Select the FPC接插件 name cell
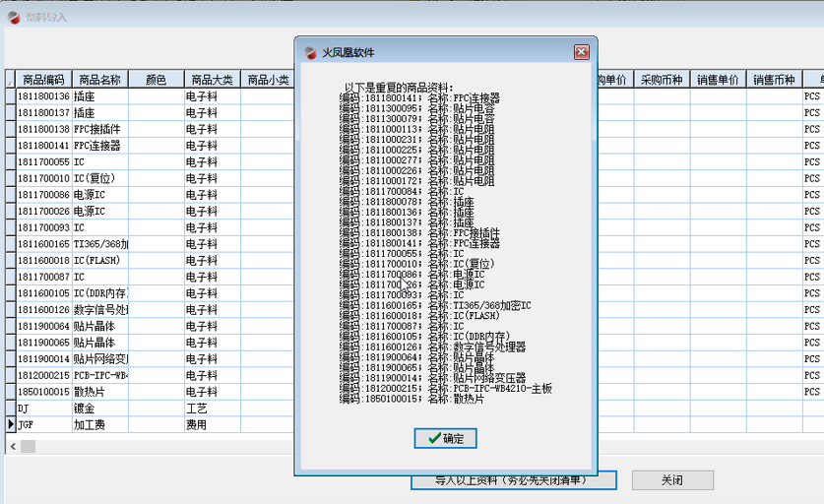This screenshot has height=504, width=824. pyautogui.click(x=99, y=129)
